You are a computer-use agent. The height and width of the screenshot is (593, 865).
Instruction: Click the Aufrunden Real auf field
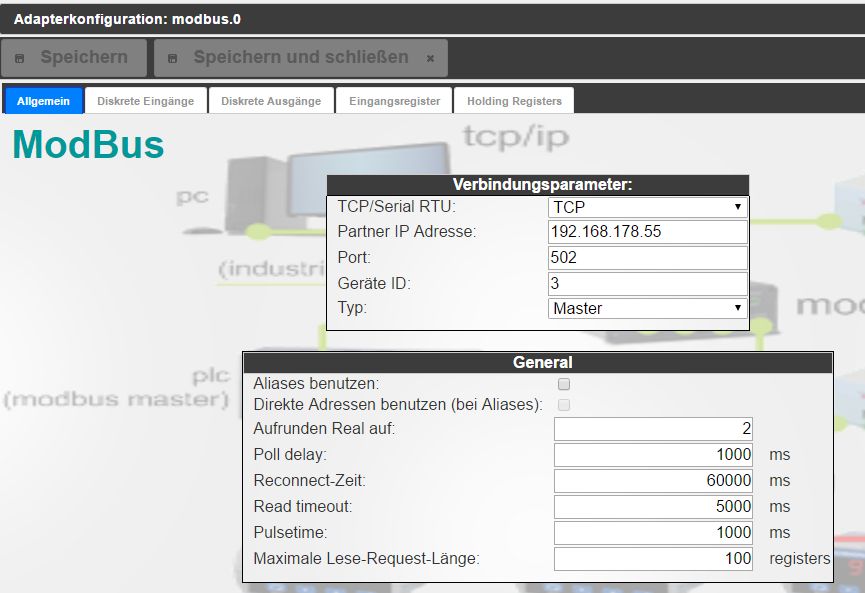tap(653, 429)
